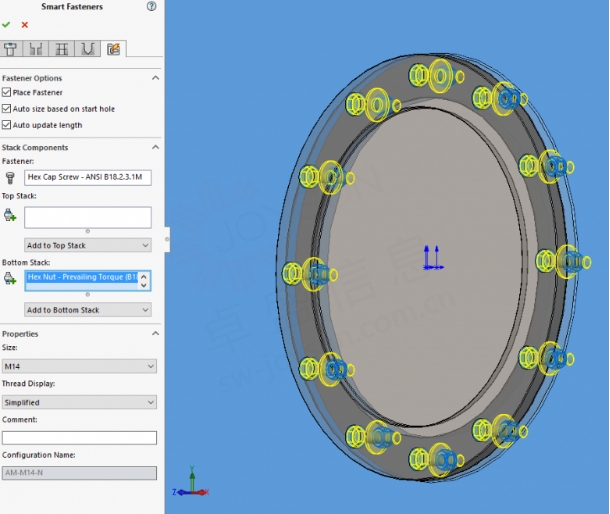This screenshot has height=514, width=610.
Task: Click the Top Stack add-hardware icon
Action: click(10, 215)
